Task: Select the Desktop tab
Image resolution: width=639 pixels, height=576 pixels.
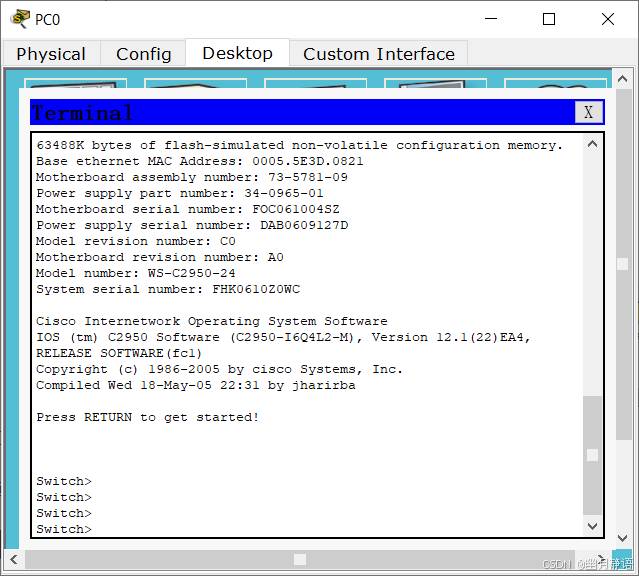Action: coord(238,53)
